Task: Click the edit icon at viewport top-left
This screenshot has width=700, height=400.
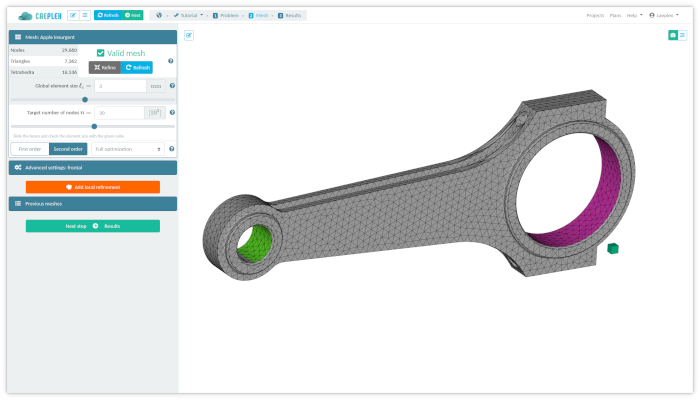Action: pyautogui.click(x=189, y=36)
